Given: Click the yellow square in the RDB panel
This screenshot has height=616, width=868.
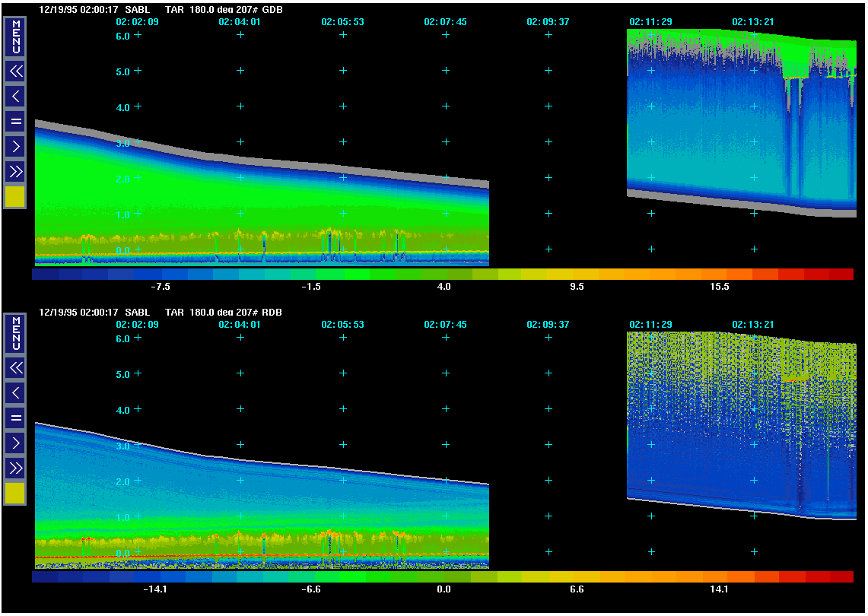Looking at the screenshot, I should 15,494.
